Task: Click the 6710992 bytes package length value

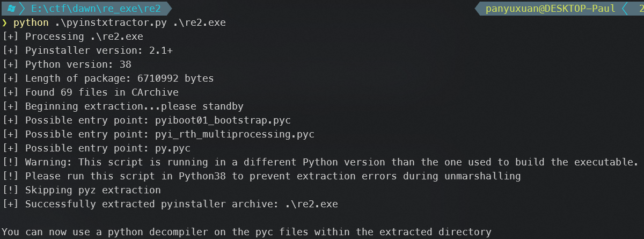Action: click(175, 78)
